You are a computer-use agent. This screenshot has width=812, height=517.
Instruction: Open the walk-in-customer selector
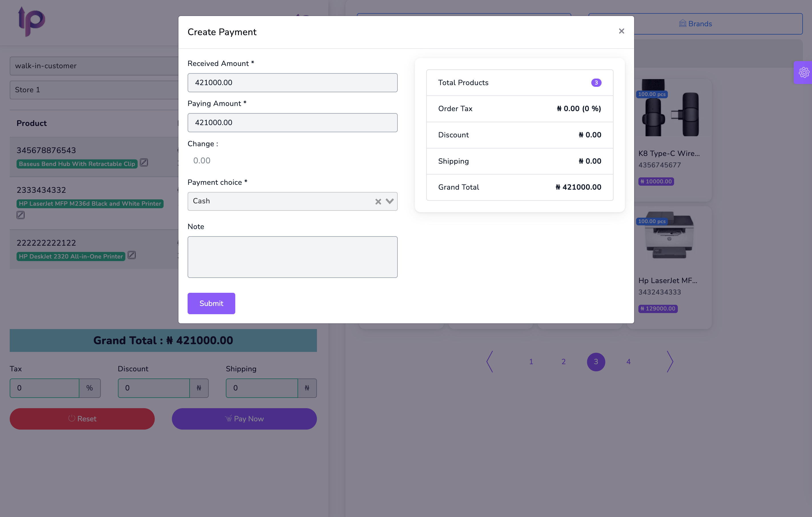point(95,66)
